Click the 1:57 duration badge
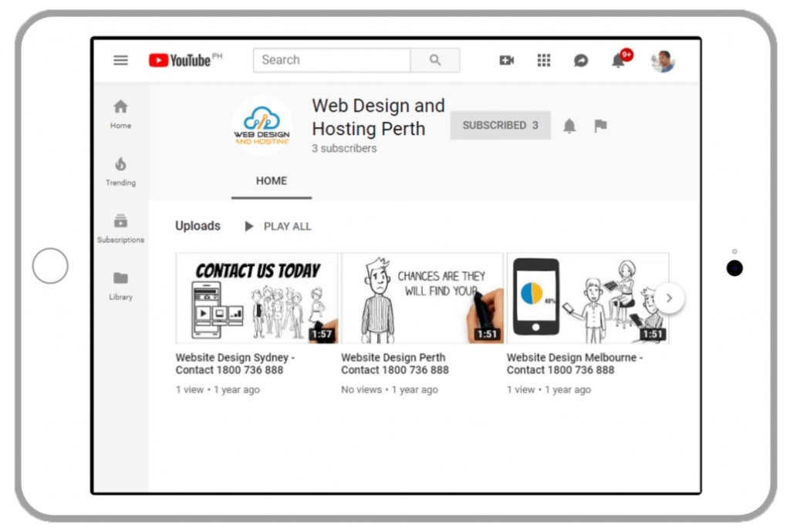Screen dimensions: 790x532 pyautogui.click(x=322, y=334)
